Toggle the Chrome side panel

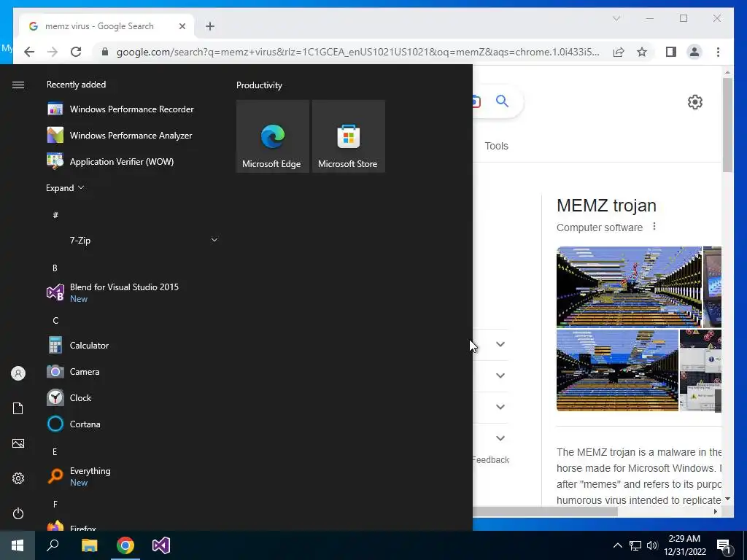coord(671,52)
